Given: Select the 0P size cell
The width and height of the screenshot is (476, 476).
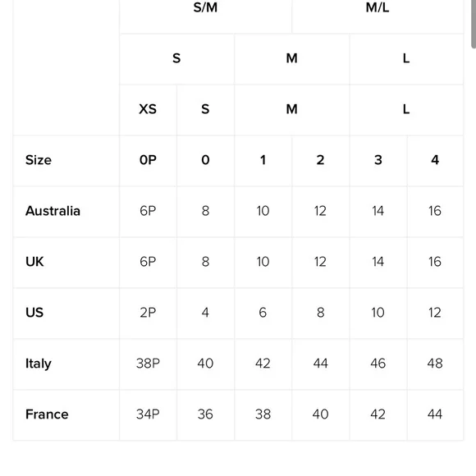Looking at the screenshot, I should (148, 160).
